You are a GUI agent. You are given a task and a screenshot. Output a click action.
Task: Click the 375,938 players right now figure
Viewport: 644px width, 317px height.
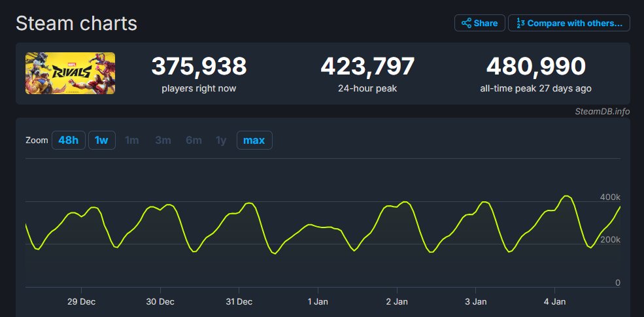tap(199, 66)
